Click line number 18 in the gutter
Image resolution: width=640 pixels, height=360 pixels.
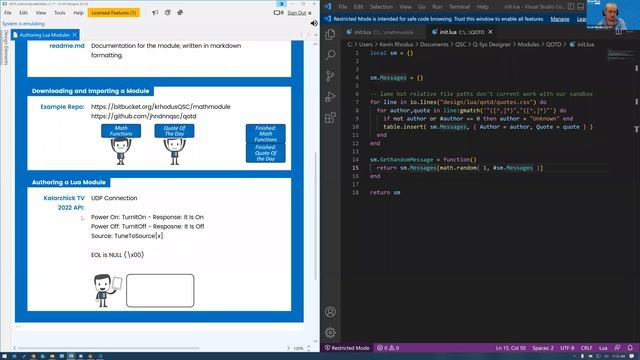pyautogui.click(x=356, y=192)
